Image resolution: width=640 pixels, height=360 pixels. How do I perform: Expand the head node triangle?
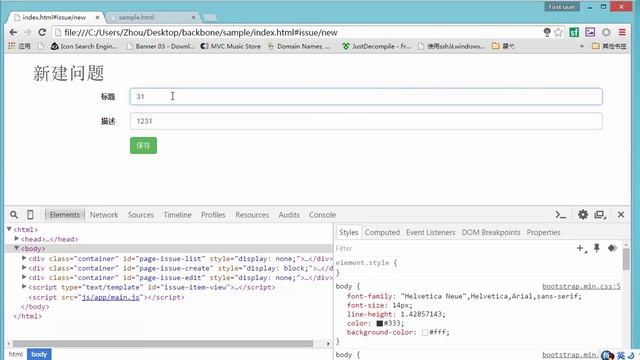click(x=17, y=239)
